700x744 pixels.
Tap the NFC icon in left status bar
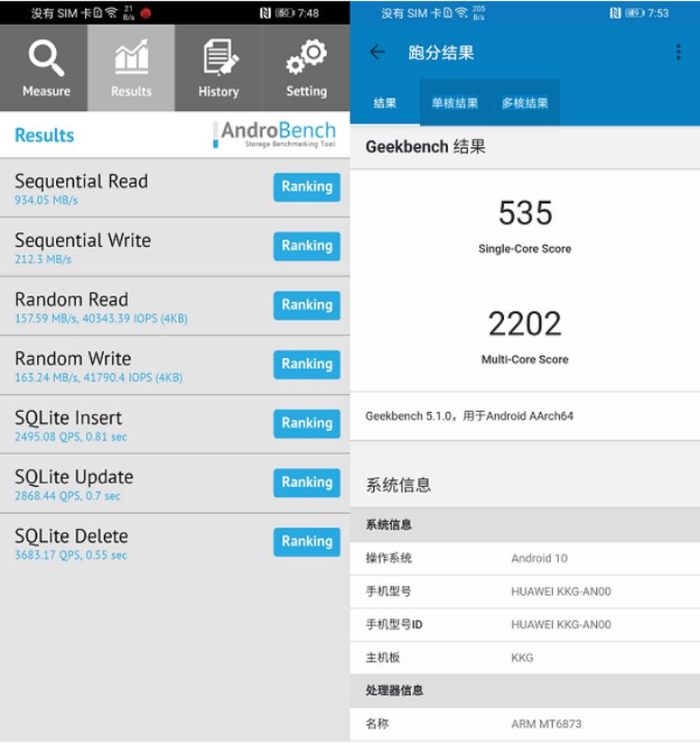(265, 13)
